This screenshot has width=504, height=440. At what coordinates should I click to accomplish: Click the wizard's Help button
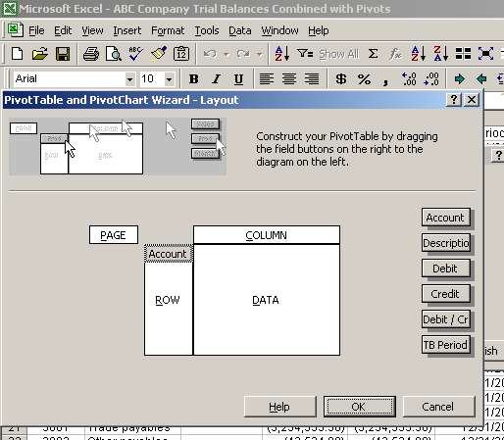tap(279, 407)
